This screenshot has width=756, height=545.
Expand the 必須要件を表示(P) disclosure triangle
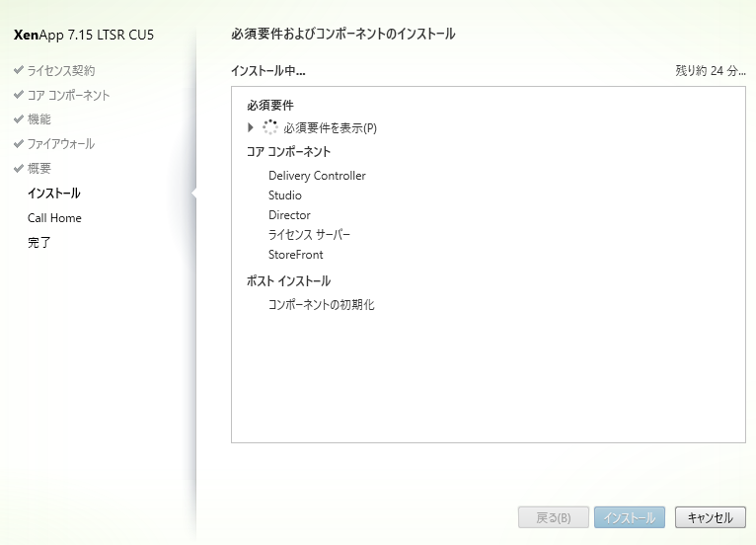point(251,127)
